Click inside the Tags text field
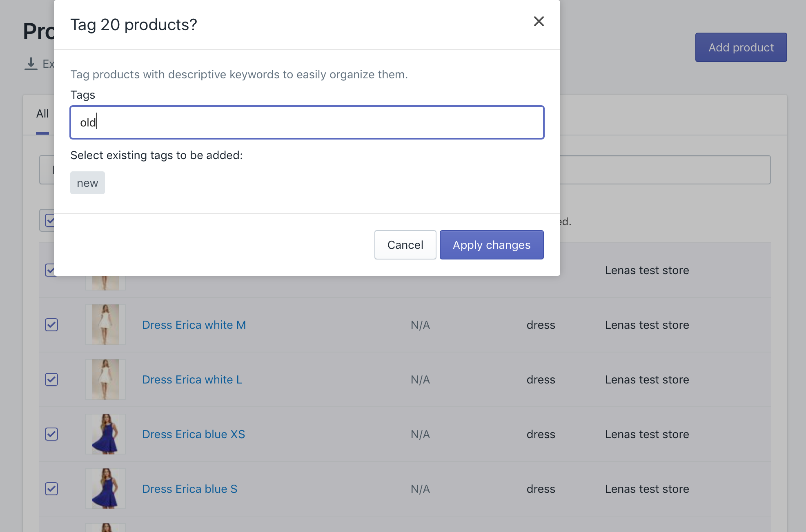 point(307,122)
